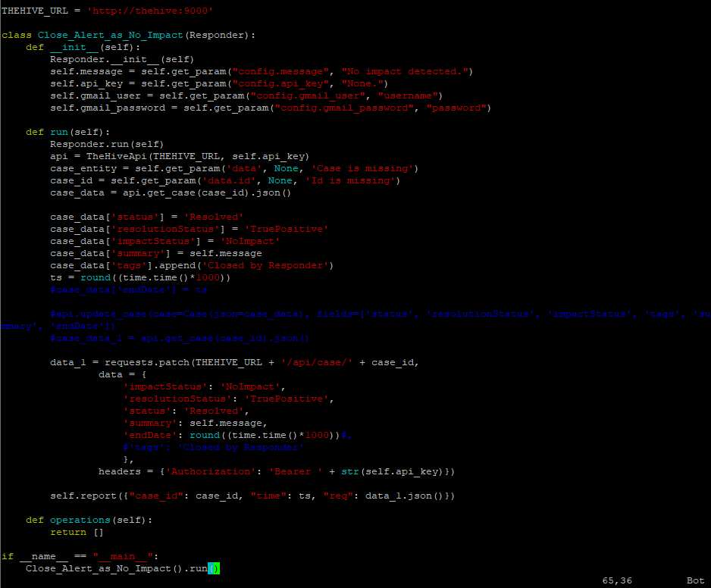This screenshot has height=588, width=711.
Task: Click 'def operations(self):' line
Action: (x=89, y=520)
